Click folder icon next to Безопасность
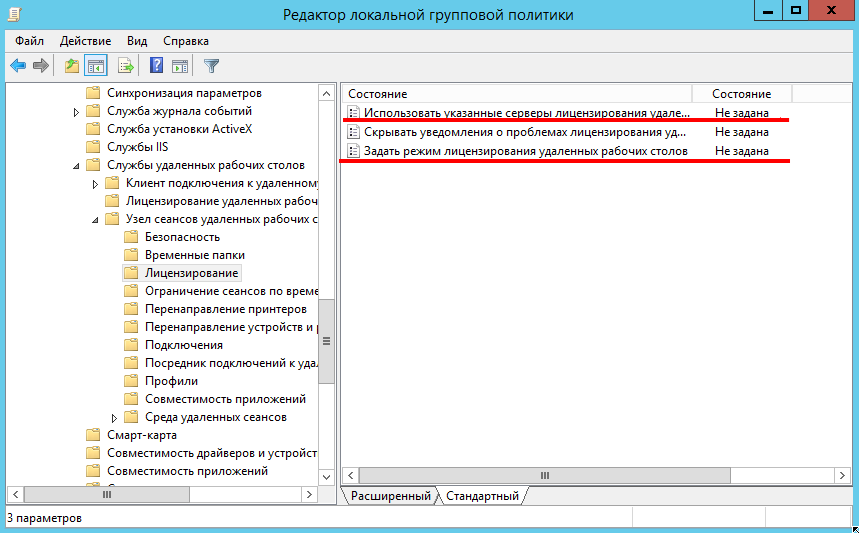The image size is (859, 533). (x=131, y=237)
